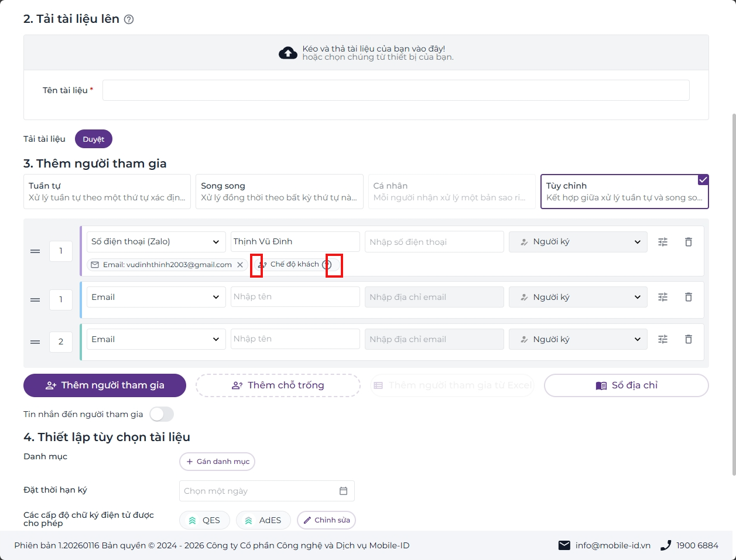Open calendar icon in signing deadline field
The image size is (736, 560).
[344, 491]
